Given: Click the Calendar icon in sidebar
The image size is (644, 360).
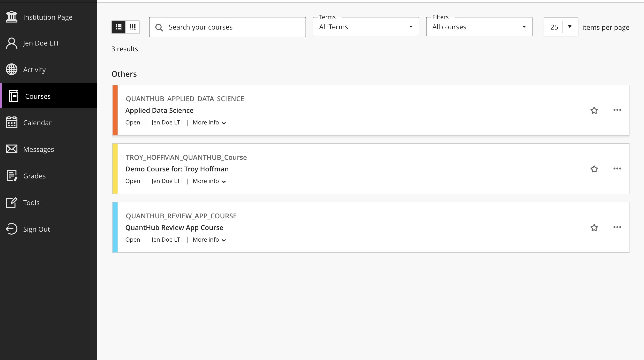Looking at the screenshot, I should pos(12,123).
